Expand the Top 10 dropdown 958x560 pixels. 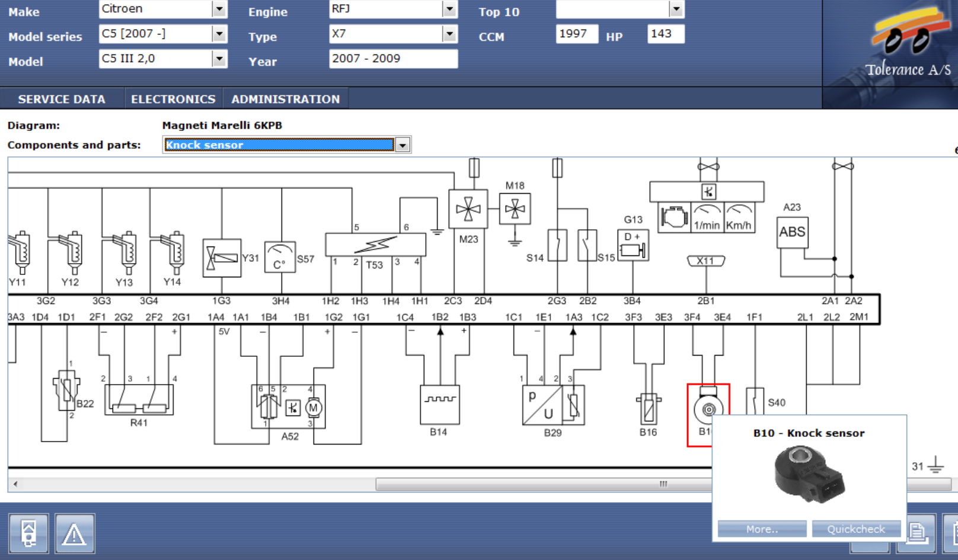[x=676, y=9]
